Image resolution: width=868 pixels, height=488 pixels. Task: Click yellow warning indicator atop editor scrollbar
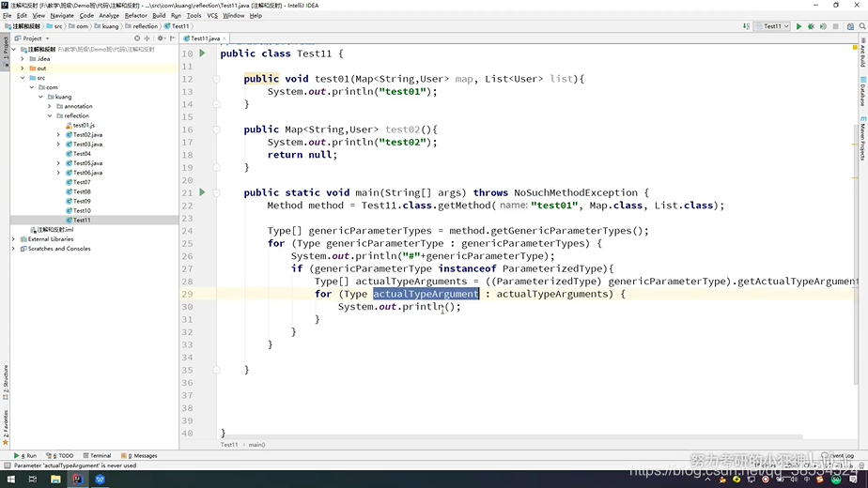point(855,48)
